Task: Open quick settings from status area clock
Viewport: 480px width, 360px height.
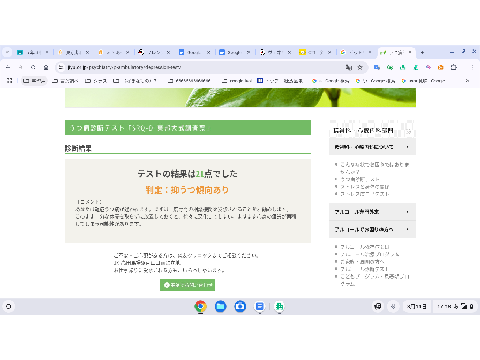Action: (455, 307)
